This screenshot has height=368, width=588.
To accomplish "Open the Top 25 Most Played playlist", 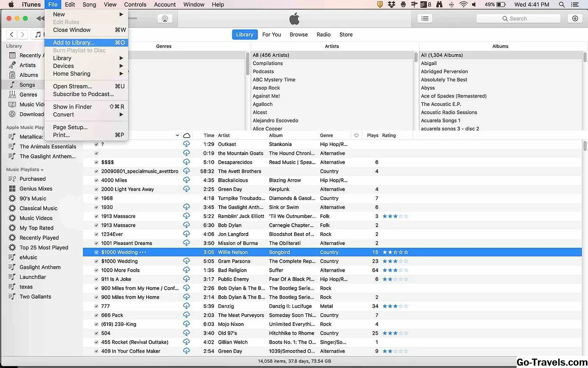I will tap(44, 247).
